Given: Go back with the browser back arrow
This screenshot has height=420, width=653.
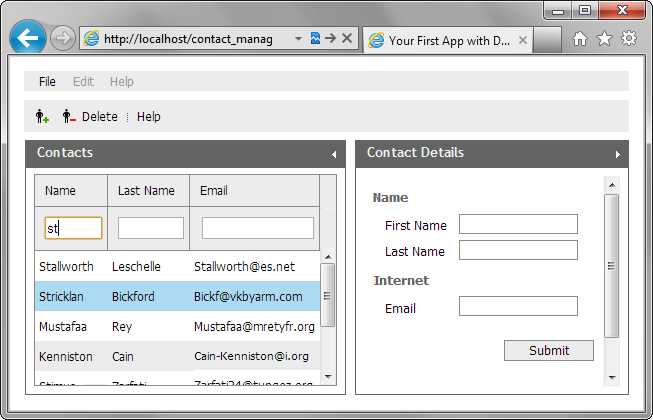Looking at the screenshot, I should 28,38.
